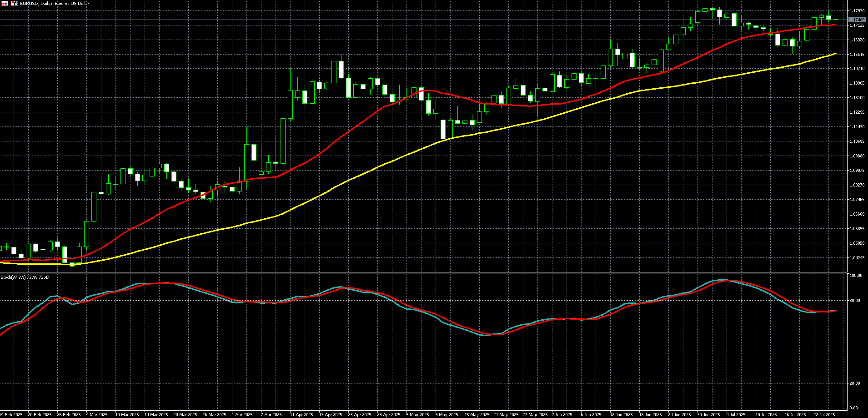
Task: Click the 1.16320 price axis label
Action: pyautogui.click(x=857, y=40)
